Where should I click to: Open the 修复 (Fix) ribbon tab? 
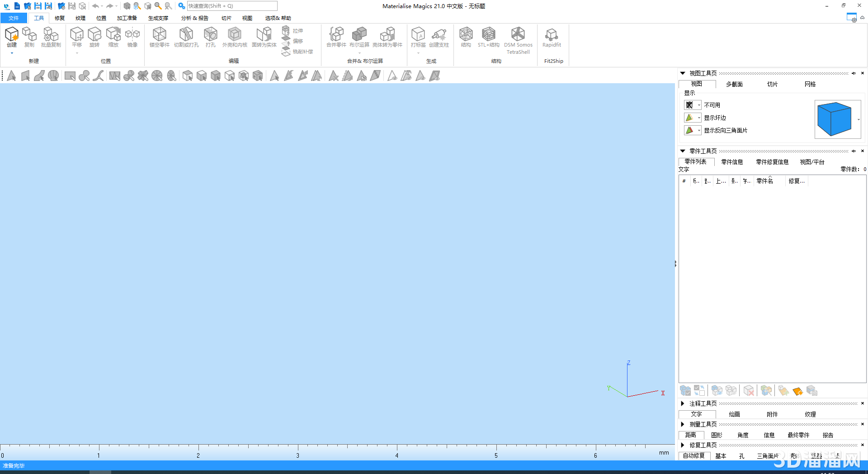[60, 18]
